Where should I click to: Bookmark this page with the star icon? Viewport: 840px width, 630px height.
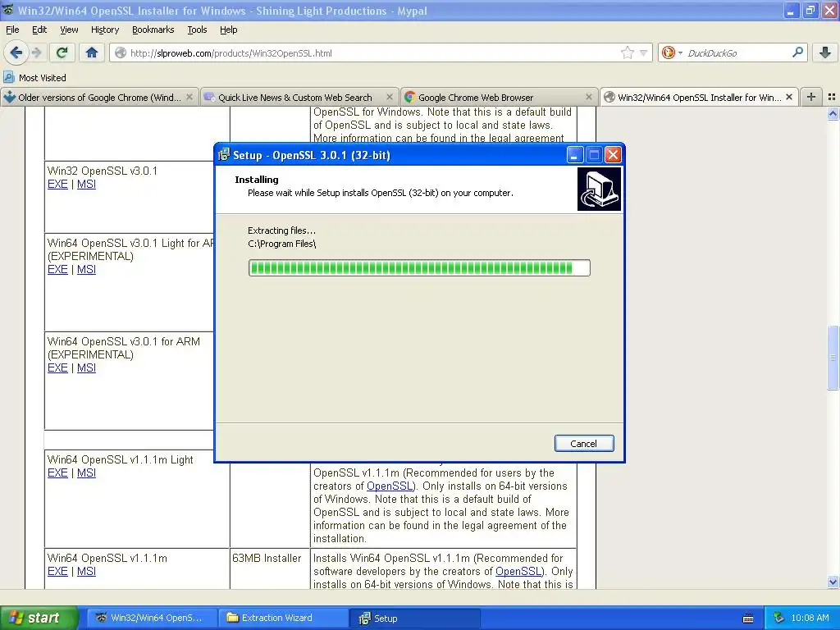coord(627,52)
